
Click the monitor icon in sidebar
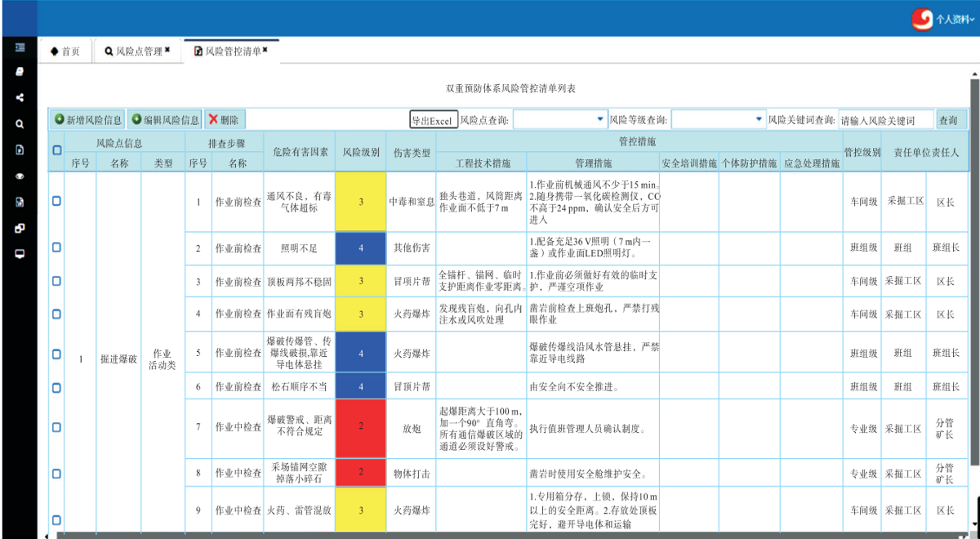point(20,254)
